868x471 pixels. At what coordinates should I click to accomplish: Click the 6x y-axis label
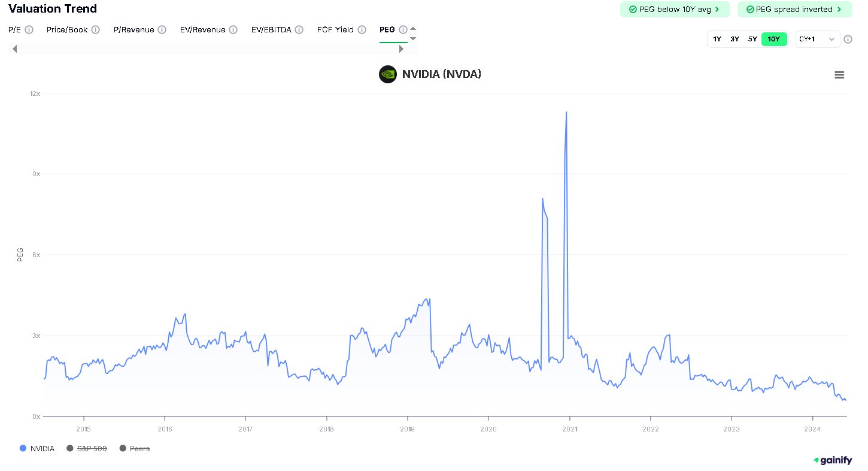pos(36,255)
